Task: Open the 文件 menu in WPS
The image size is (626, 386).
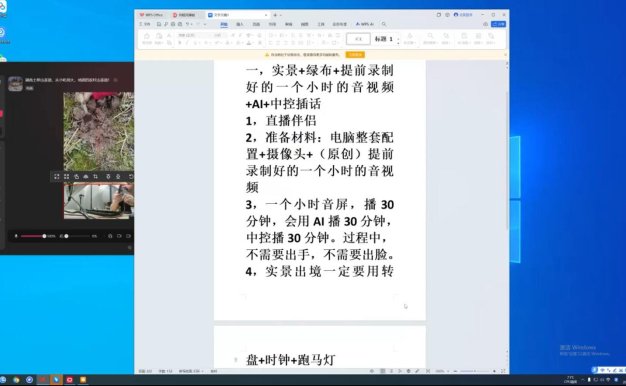Action: (x=145, y=24)
